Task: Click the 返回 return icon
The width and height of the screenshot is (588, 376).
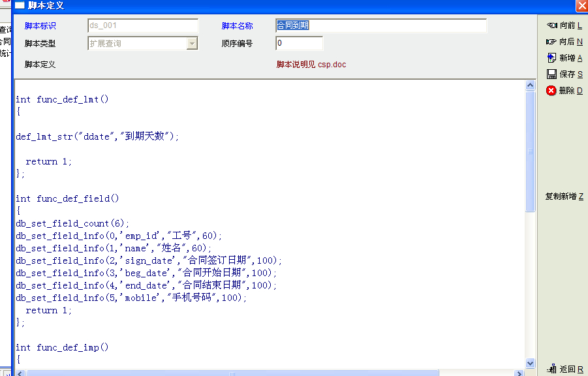Action: [x=551, y=369]
